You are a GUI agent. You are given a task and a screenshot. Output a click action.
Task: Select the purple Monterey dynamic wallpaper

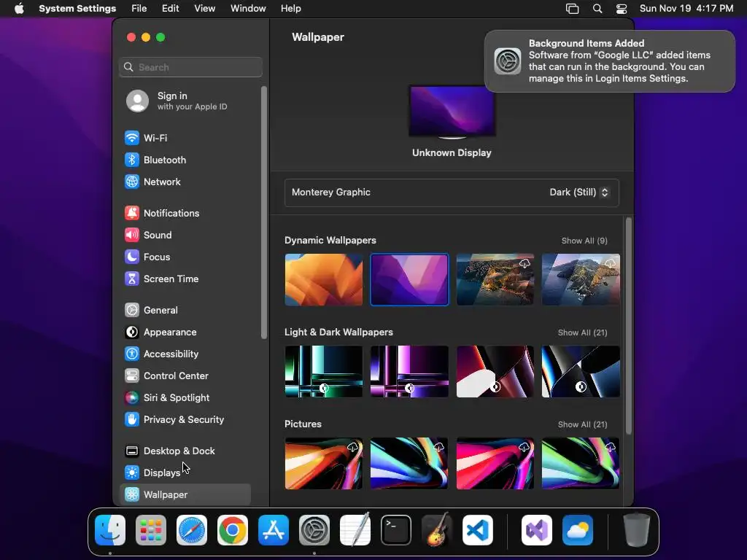(x=409, y=279)
